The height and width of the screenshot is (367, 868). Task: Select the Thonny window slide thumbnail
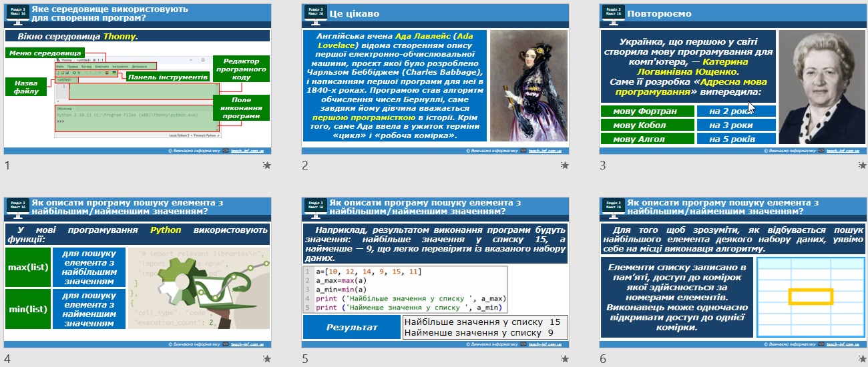138,79
